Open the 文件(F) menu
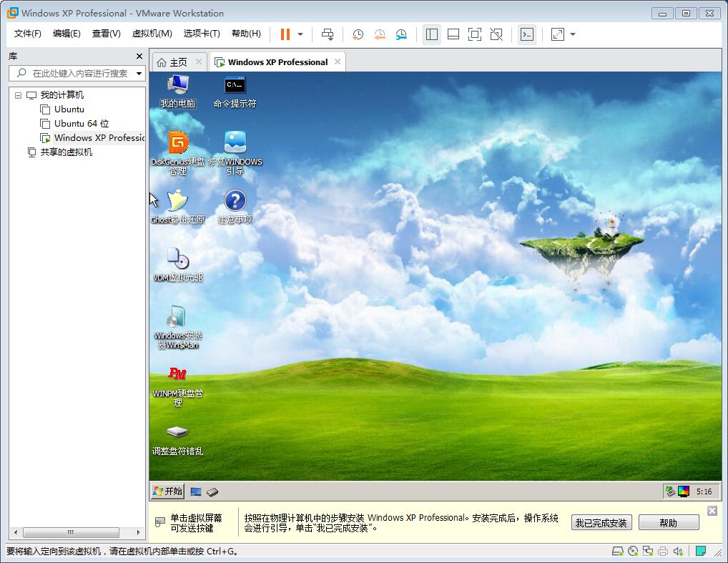 [27, 34]
